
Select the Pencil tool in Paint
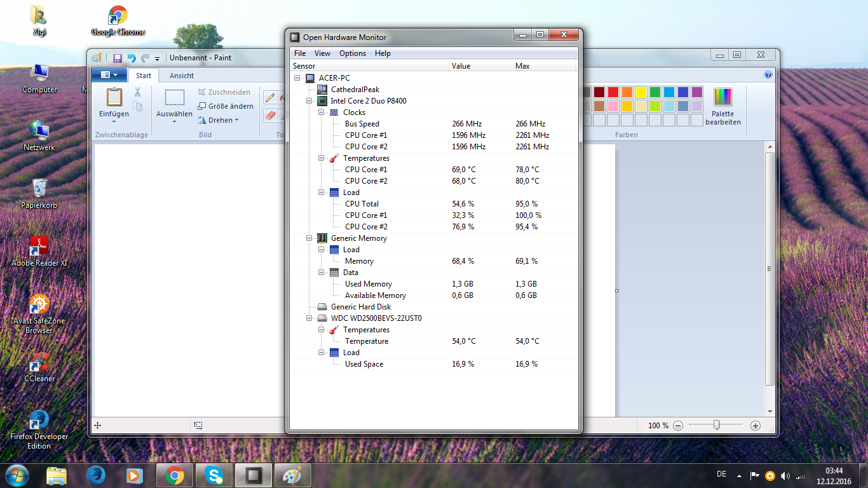270,97
